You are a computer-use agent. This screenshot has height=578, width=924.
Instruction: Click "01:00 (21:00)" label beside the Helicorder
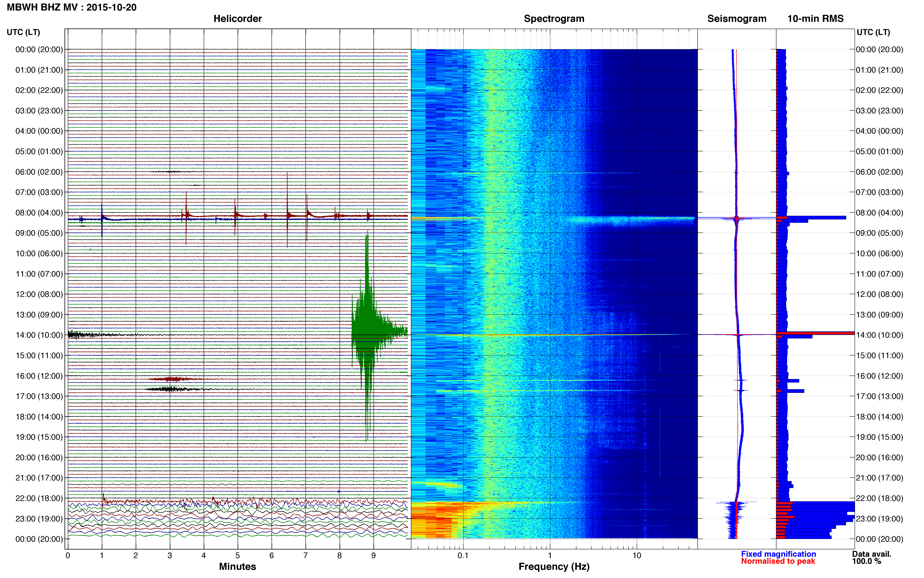39,70
